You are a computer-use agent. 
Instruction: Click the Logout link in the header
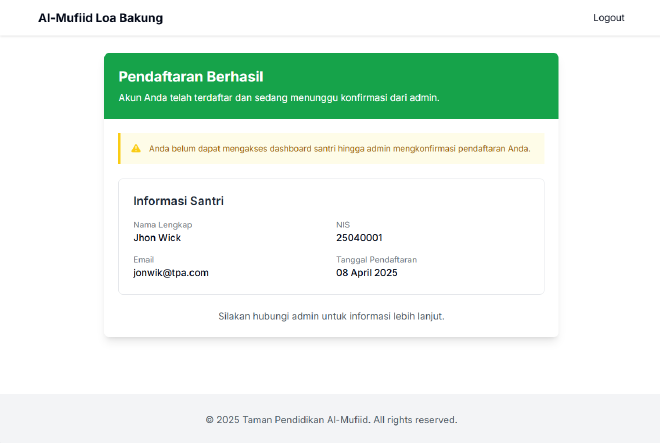[608, 18]
